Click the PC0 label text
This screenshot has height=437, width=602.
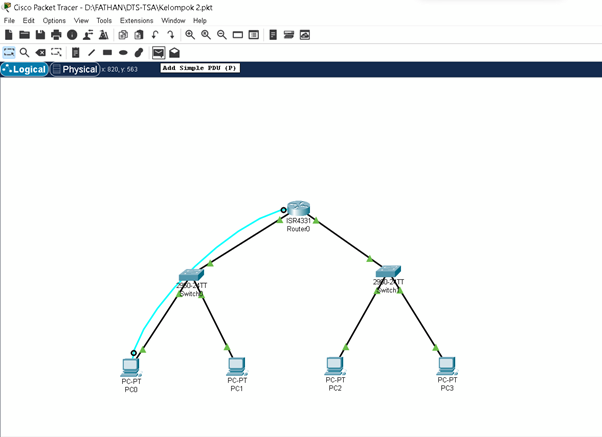click(x=131, y=389)
